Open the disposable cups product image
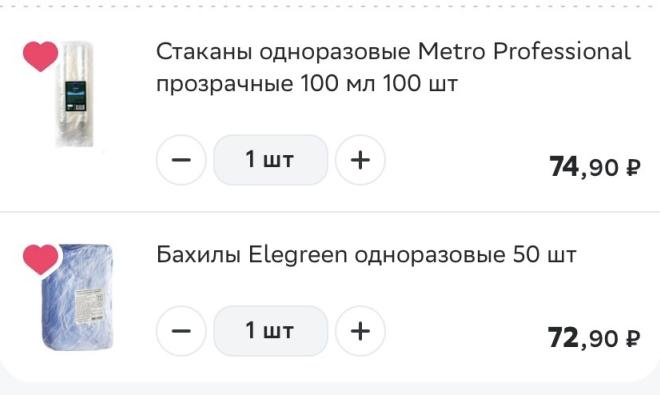This screenshot has height=395, width=660. pyautogui.click(x=75, y=93)
